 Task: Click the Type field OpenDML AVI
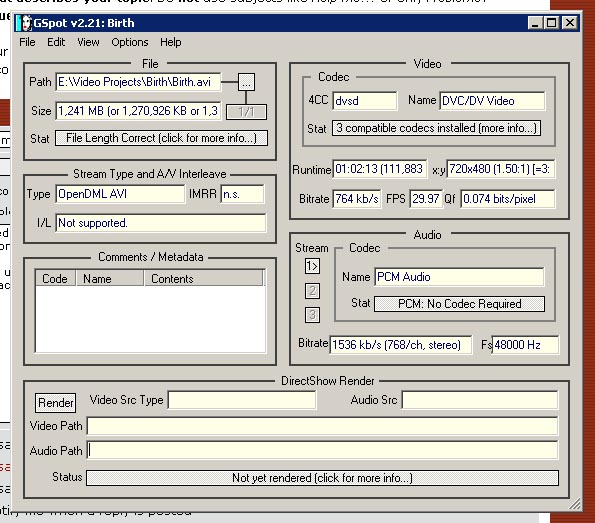pos(120,194)
